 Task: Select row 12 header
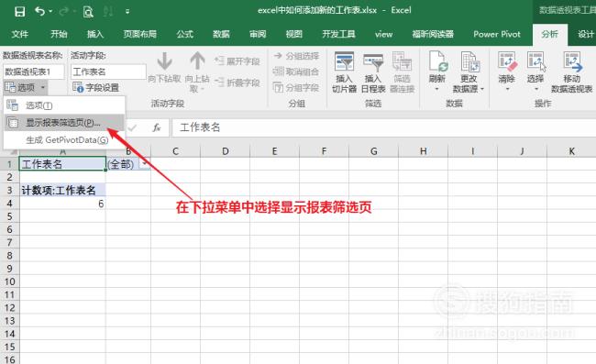click(x=9, y=307)
